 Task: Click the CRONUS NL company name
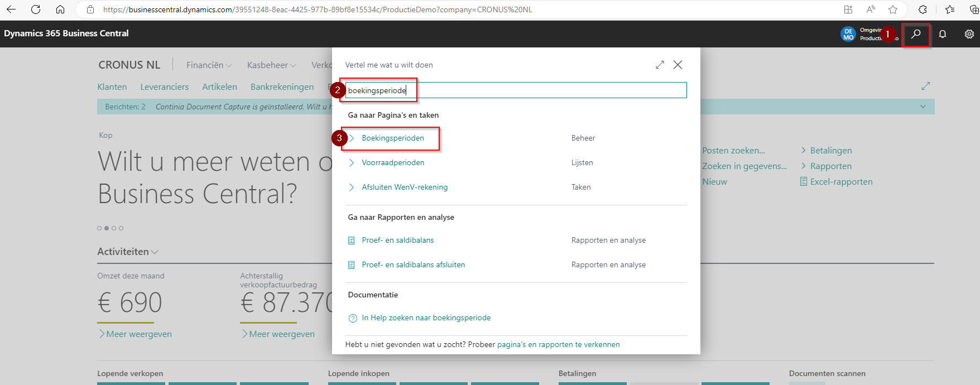point(129,65)
